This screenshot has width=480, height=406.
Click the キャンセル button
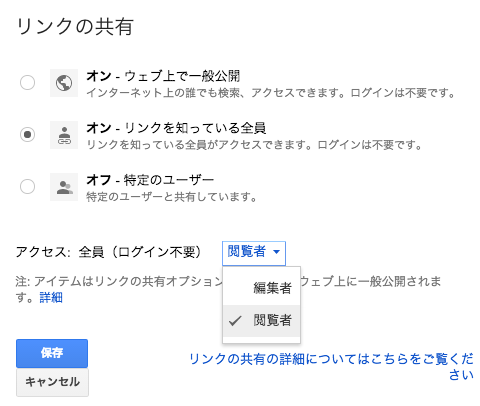(x=52, y=382)
